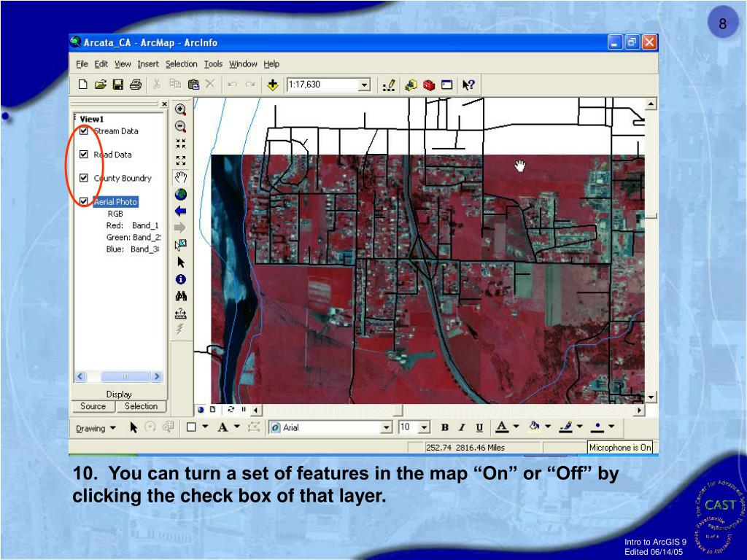Save the map with the floppy disk icon
Viewport: 747px width, 560px height.
click(117, 85)
